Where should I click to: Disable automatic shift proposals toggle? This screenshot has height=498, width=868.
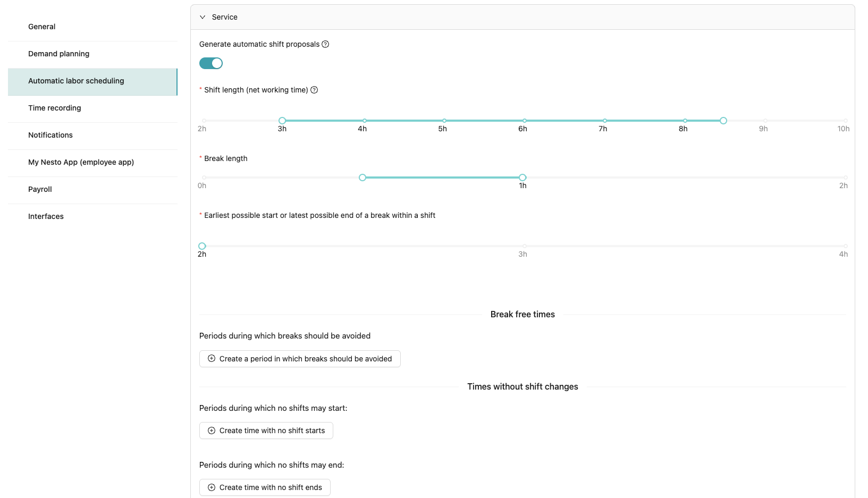[211, 63]
